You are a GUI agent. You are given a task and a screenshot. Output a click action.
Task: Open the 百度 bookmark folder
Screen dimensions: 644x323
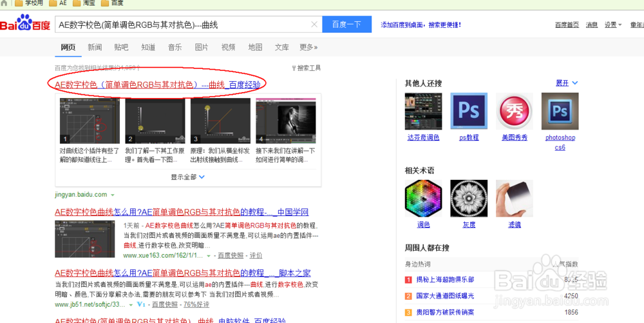pos(112,3)
